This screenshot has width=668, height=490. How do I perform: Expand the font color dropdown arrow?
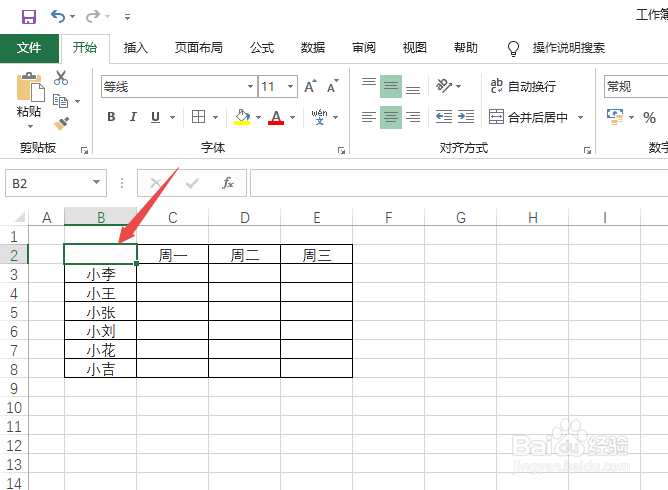pyautogui.click(x=292, y=117)
